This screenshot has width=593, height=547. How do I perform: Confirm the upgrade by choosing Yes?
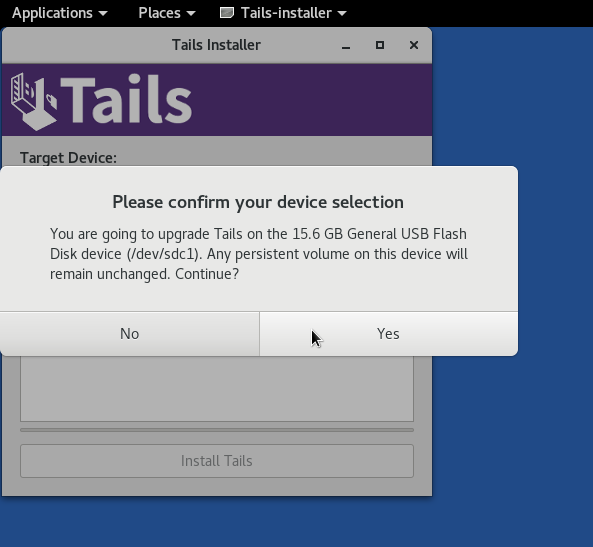pos(388,334)
